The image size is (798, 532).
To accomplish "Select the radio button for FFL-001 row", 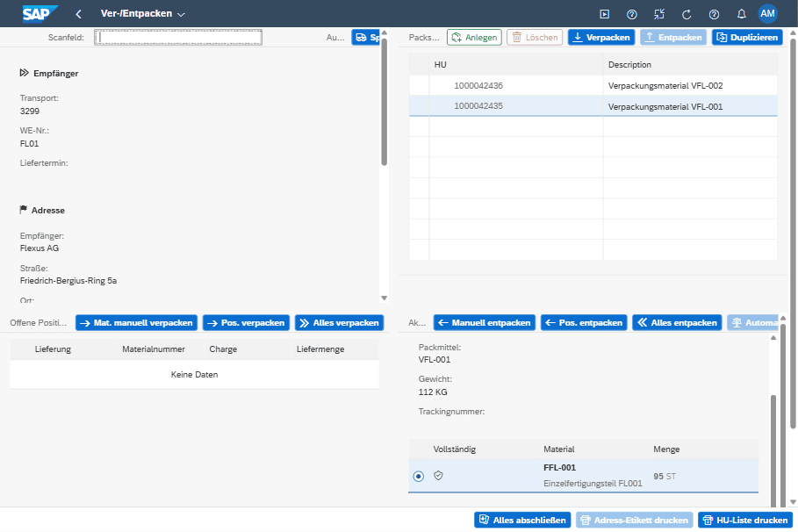I will 419,476.
